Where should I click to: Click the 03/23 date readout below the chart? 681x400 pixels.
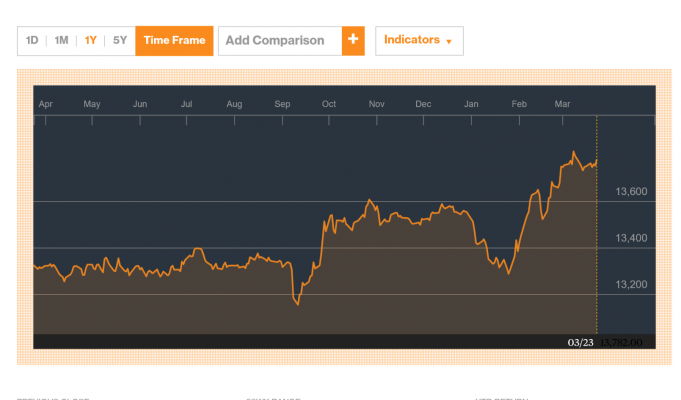580,342
